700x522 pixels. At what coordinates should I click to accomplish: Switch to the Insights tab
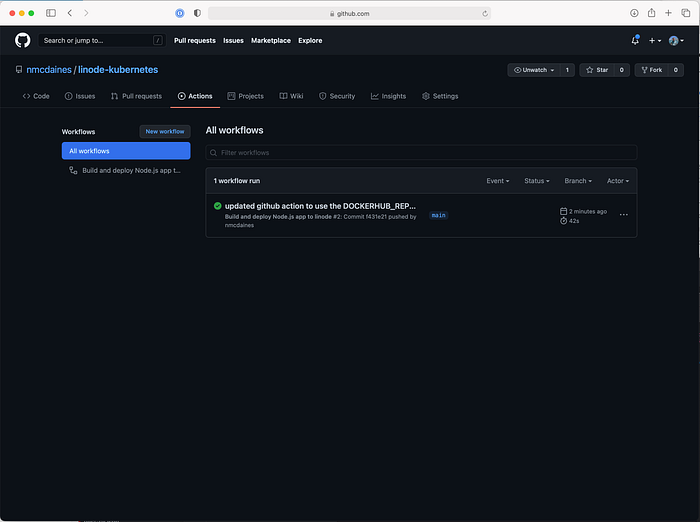(388, 96)
